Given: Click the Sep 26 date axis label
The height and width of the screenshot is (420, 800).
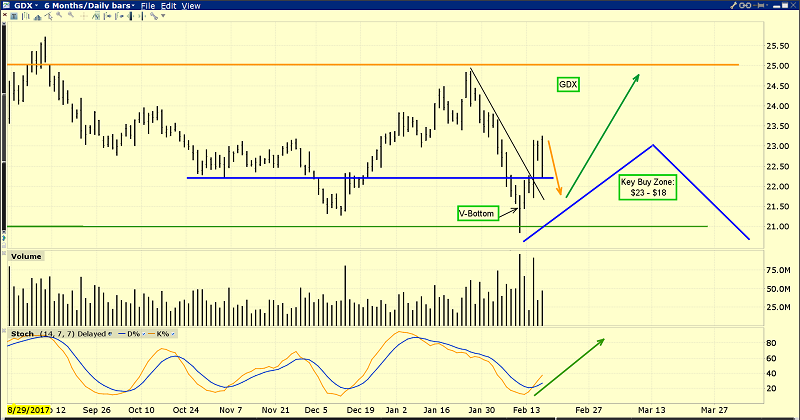Looking at the screenshot, I should tap(96, 410).
